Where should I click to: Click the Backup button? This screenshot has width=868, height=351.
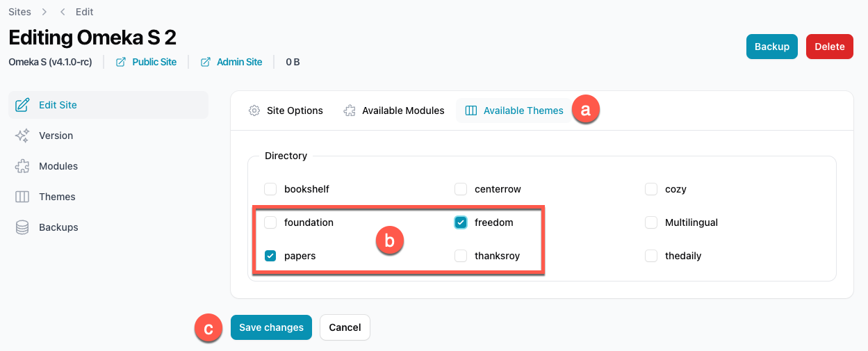pos(772,47)
